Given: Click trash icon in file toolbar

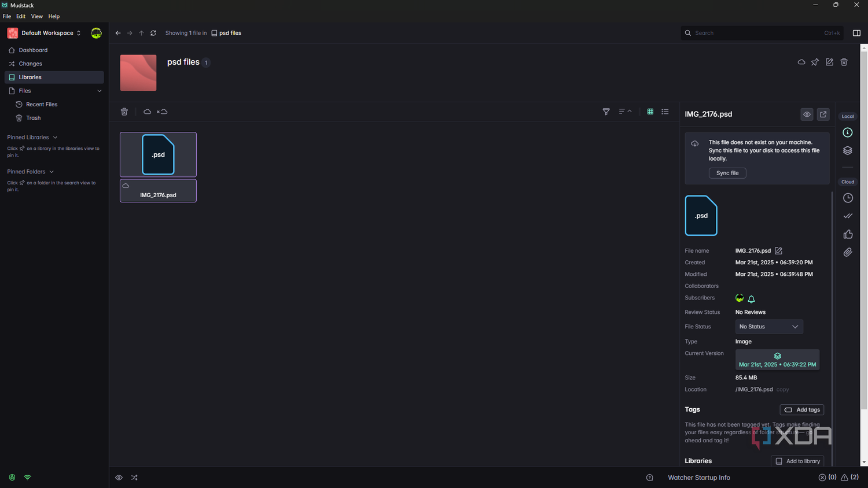Looking at the screenshot, I should (124, 112).
